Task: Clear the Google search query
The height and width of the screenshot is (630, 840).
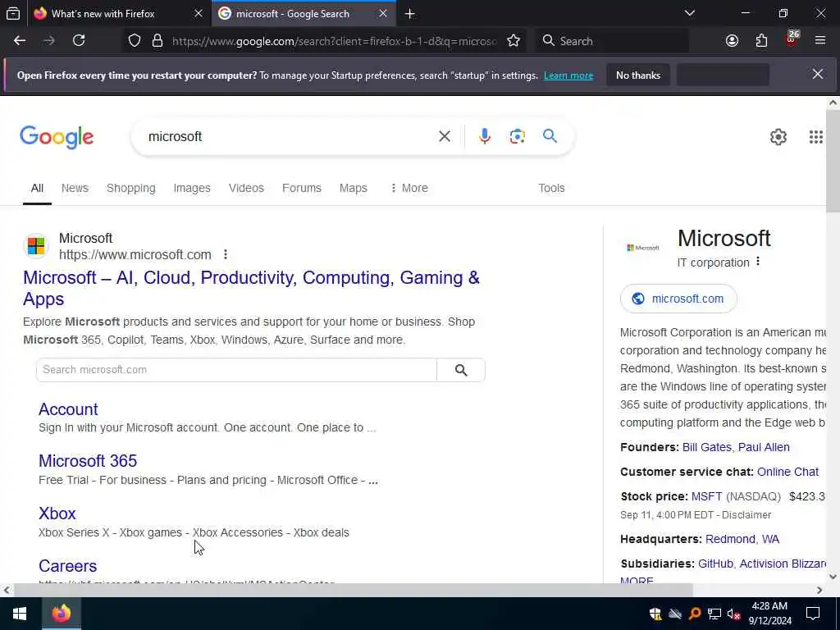Action: point(444,137)
